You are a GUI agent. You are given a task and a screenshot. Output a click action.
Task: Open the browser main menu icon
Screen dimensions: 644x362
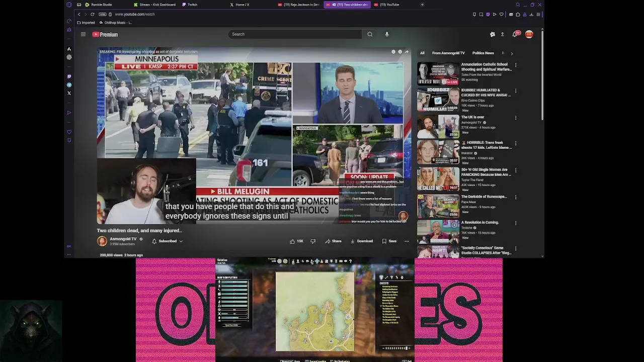(538, 15)
